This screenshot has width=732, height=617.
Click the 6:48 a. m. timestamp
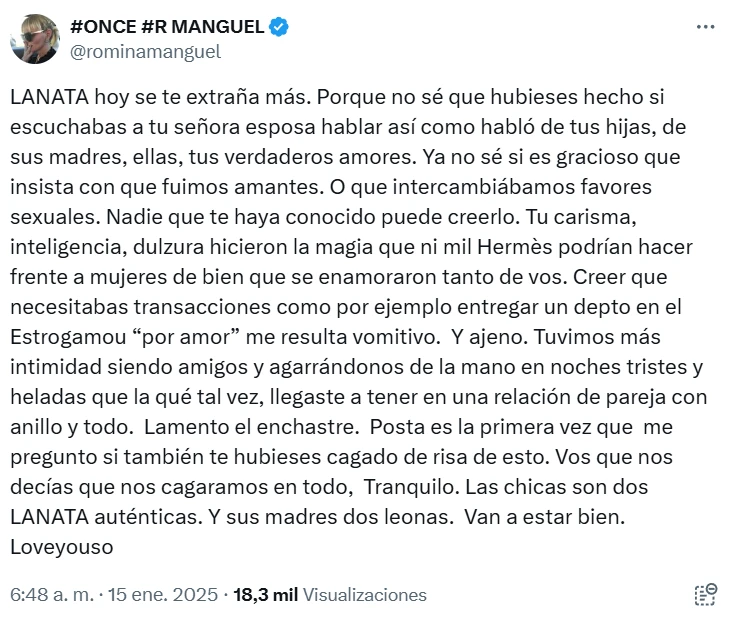coord(52,595)
